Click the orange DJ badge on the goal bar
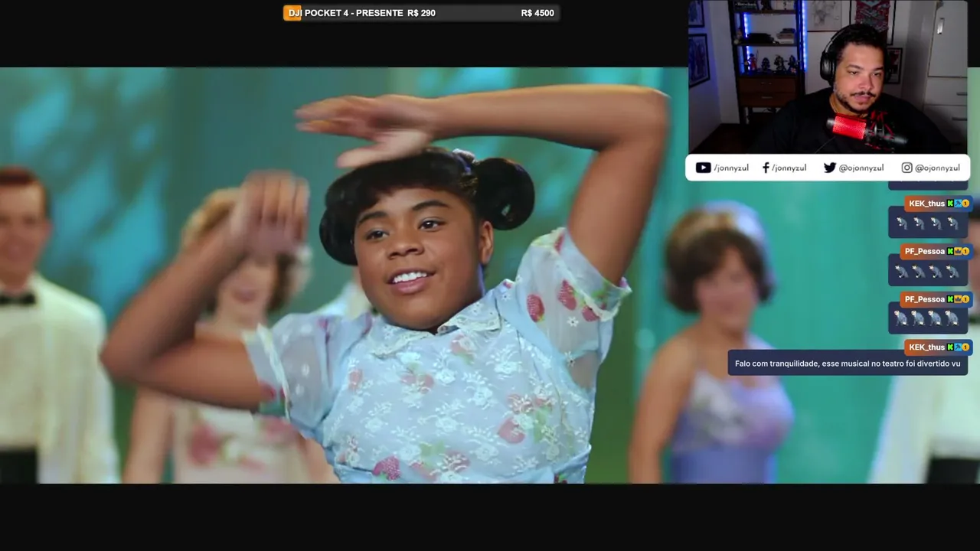This screenshot has width=980, height=551. [293, 13]
